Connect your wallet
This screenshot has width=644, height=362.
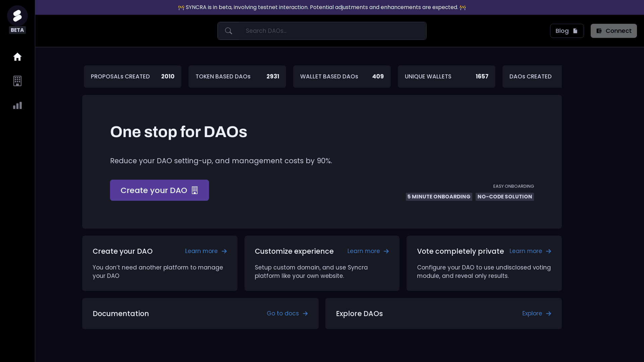tap(614, 31)
